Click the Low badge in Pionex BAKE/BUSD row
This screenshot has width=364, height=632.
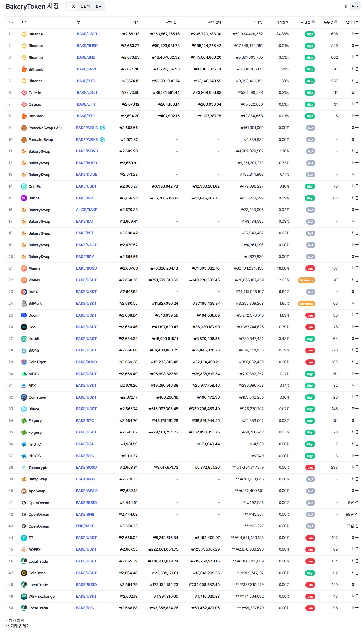tap(310, 268)
